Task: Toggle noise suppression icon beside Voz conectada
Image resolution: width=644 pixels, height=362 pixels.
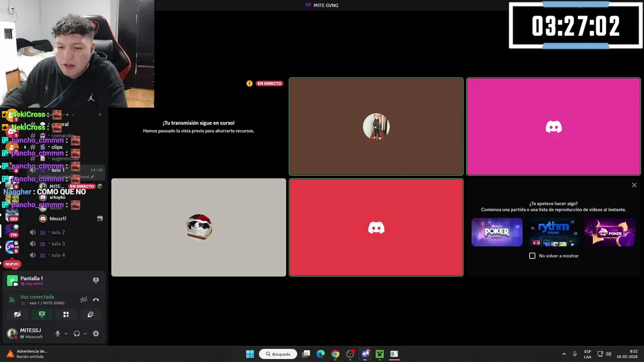Action: click(x=84, y=300)
